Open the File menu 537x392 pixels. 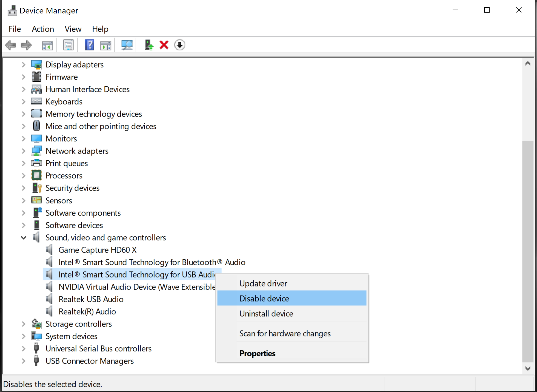pyautogui.click(x=15, y=29)
